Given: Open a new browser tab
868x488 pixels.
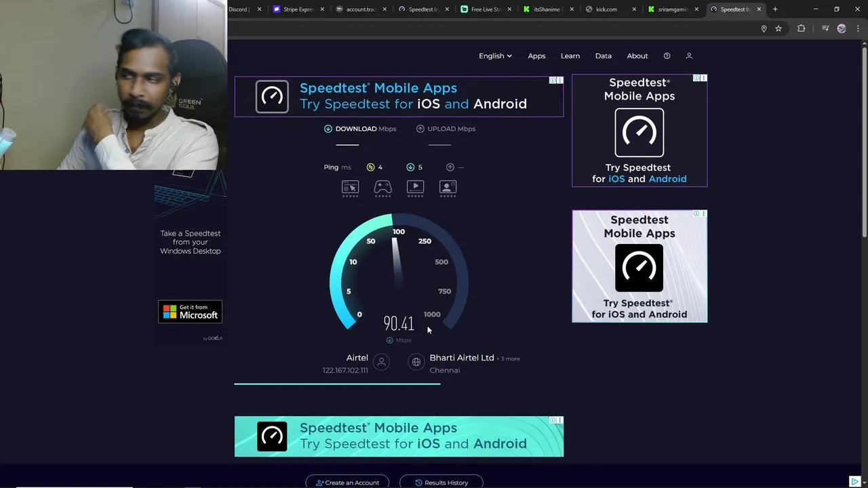Looking at the screenshot, I should coord(775,9).
